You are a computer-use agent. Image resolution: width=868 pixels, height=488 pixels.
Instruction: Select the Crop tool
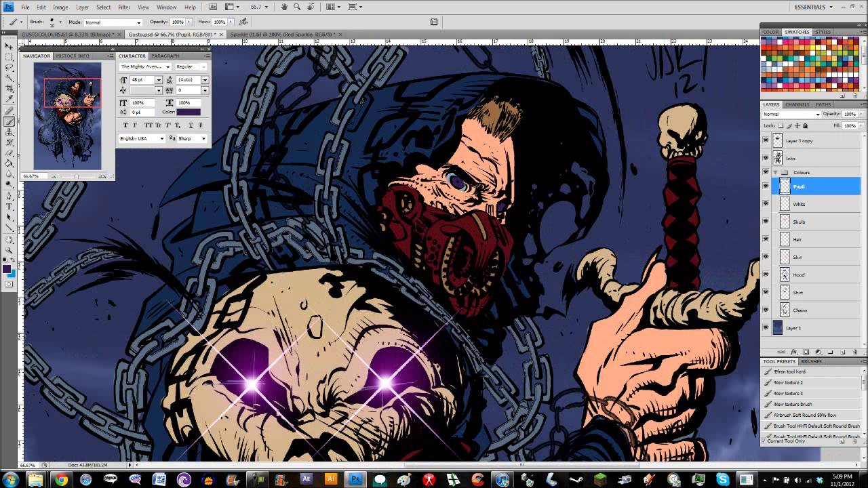click(9, 89)
